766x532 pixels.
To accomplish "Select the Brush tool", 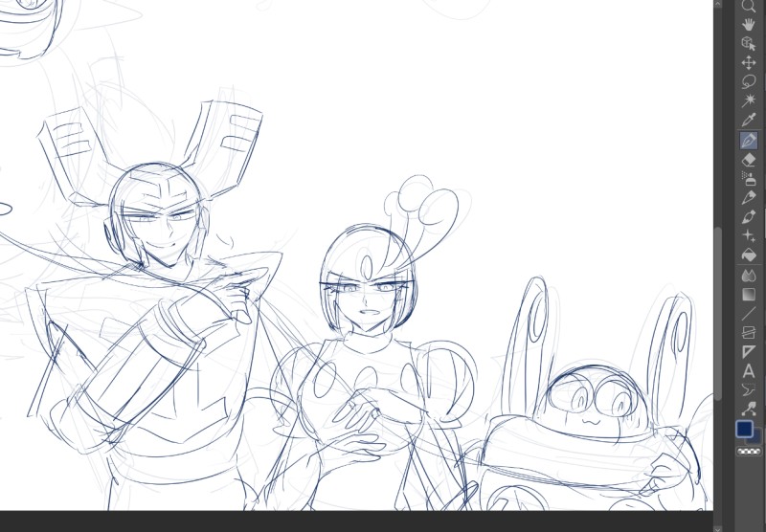I will coord(749,216).
